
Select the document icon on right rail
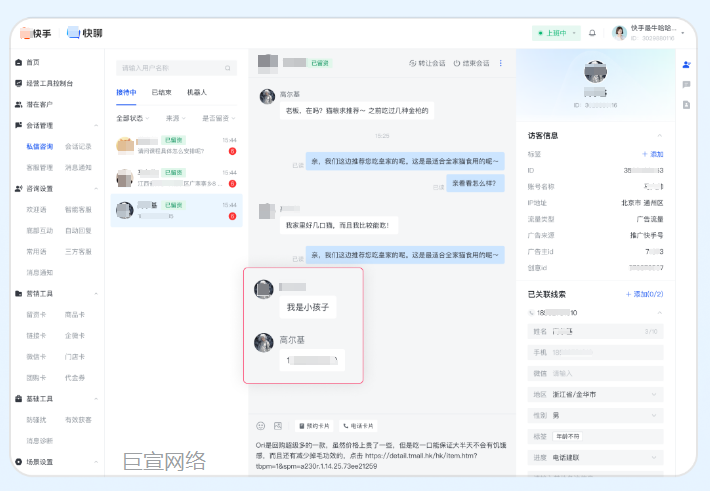coord(686,105)
